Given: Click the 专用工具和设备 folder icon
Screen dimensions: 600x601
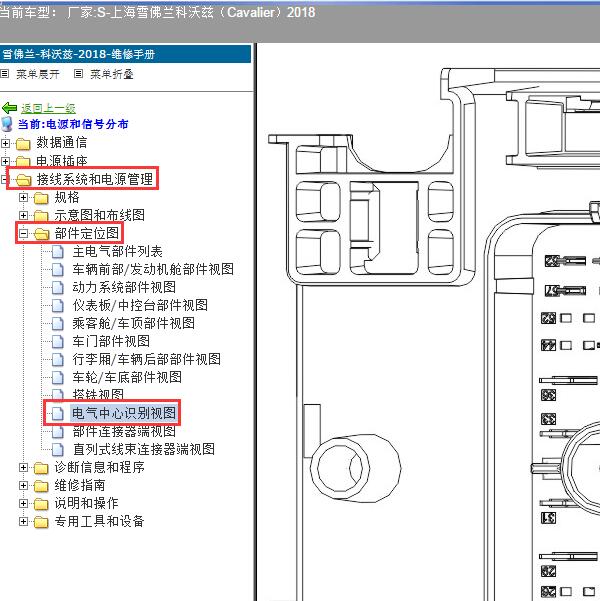Looking at the screenshot, I should [41, 522].
